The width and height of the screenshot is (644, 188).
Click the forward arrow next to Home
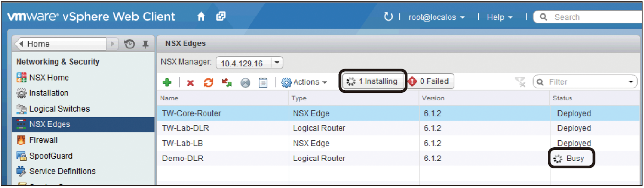click(x=113, y=44)
